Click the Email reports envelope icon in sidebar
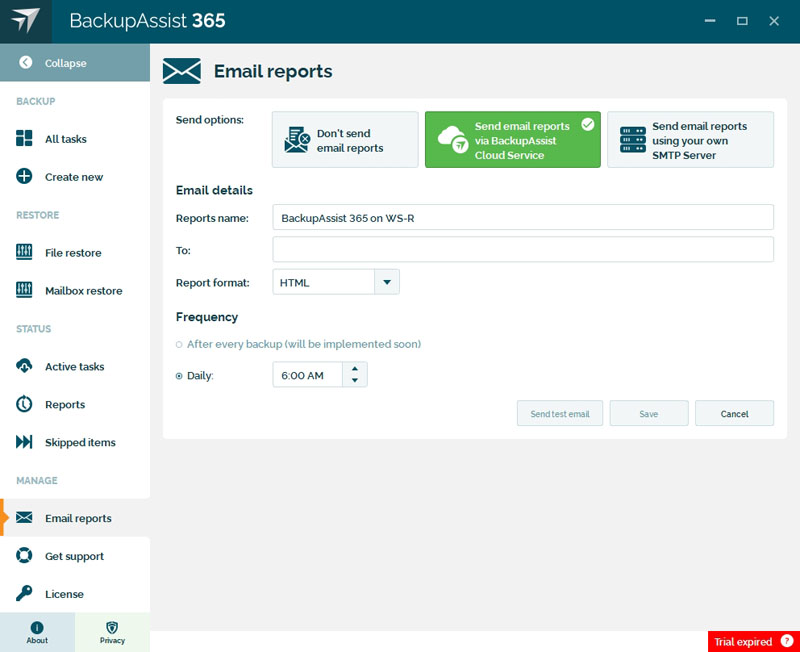The width and height of the screenshot is (800, 652). 24,517
